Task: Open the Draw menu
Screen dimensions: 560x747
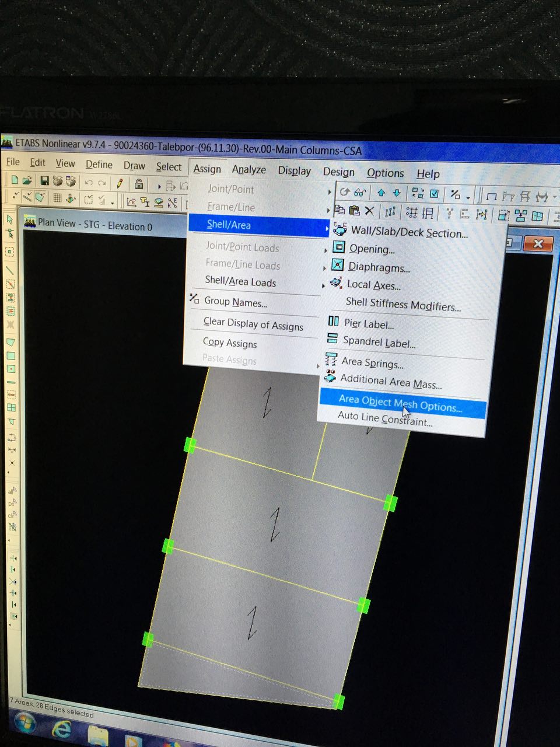Action: click(134, 166)
